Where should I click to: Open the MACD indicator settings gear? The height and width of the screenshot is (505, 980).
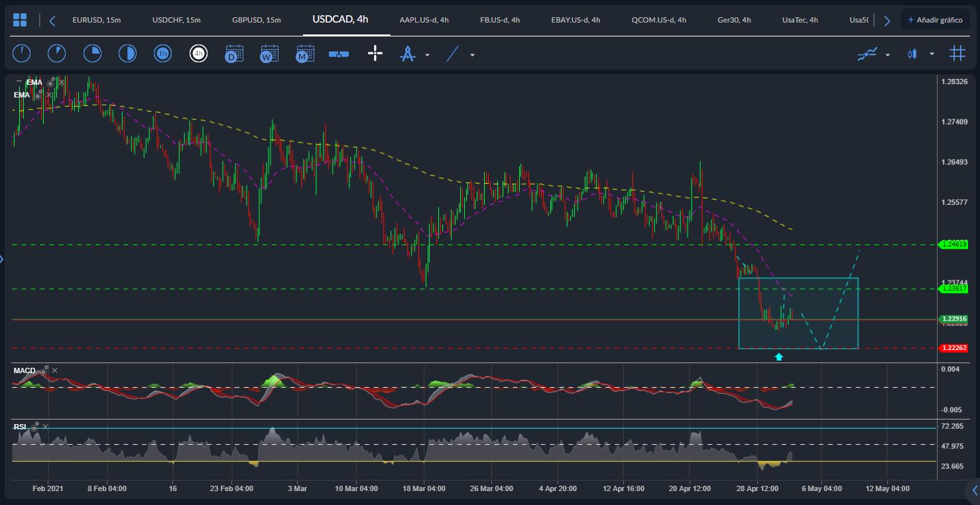point(44,370)
